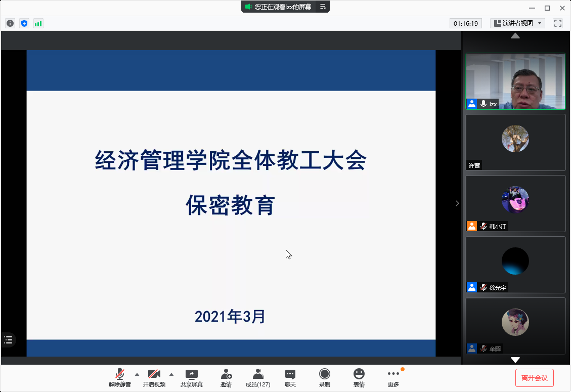Open the share screen (共享屏幕) tool
571x392 pixels.
pyautogui.click(x=192, y=377)
